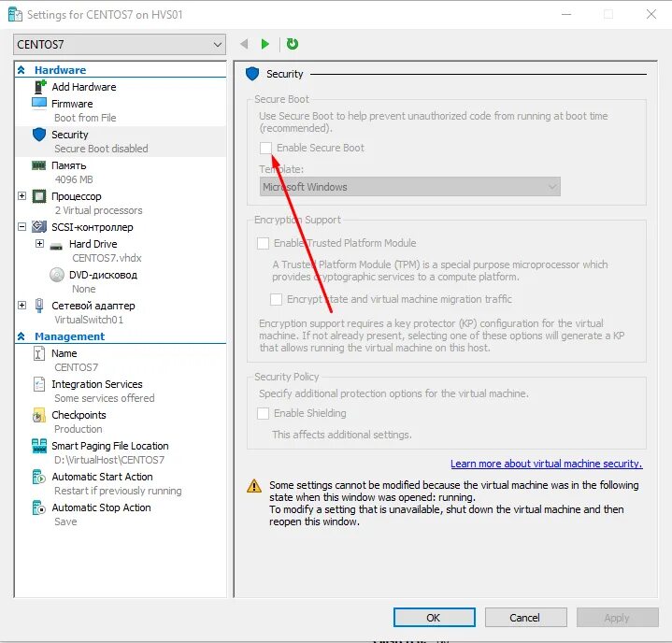The image size is (672, 643).
Task: Collapse the Management section
Action: [x=21, y=336]
